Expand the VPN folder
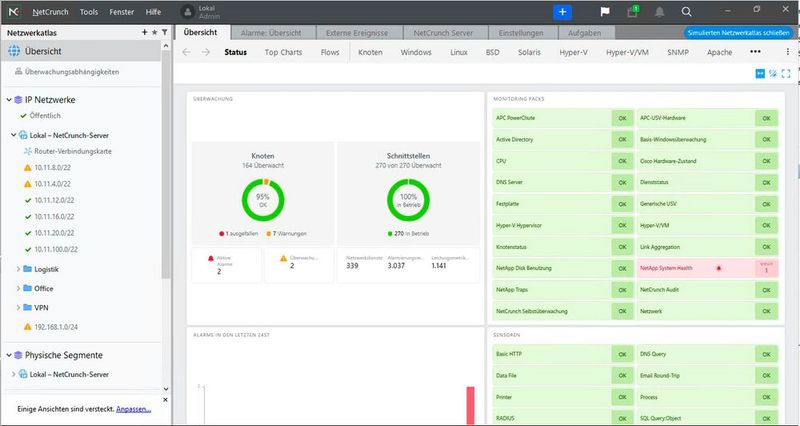Image resolution: width=800 pixels, height=426 pixels. pos(17,308)
